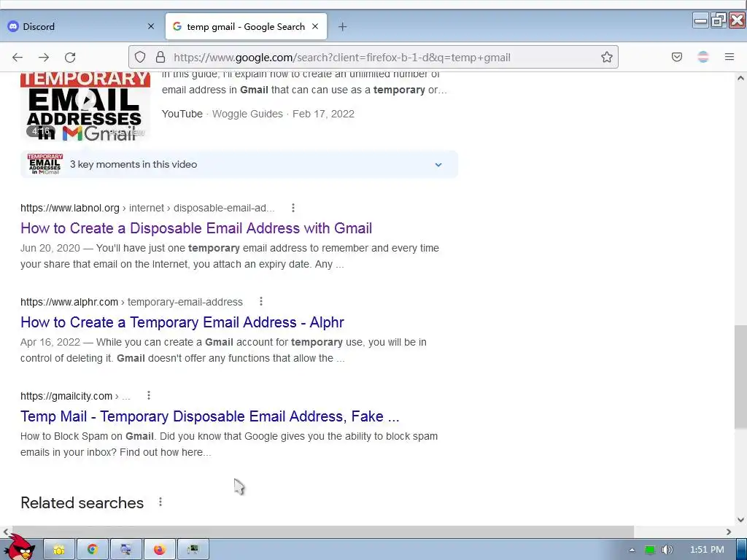Click the scroll up arrow

coord(740,78)
